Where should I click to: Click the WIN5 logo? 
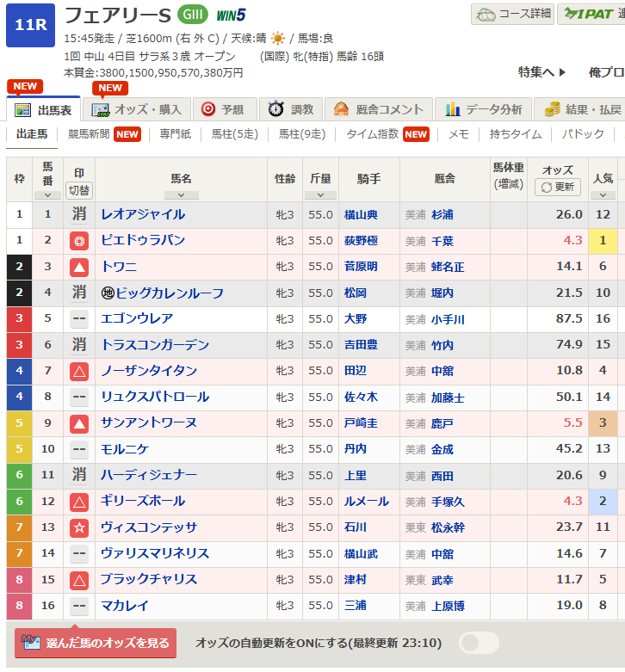pos(231,15)
